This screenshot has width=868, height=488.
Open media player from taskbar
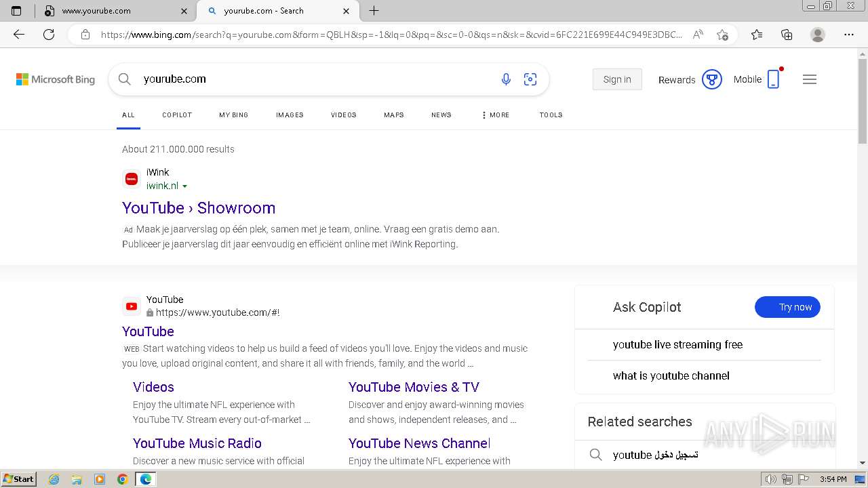(100, 479)
